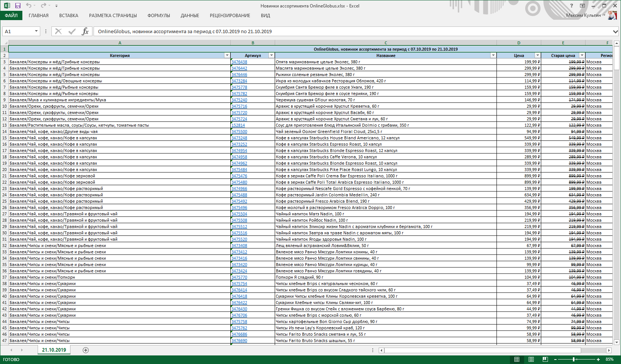The width and height of the screenshot is (621, 364).
Task: Open article link 3476438
Action: click(x=239, y=62)
